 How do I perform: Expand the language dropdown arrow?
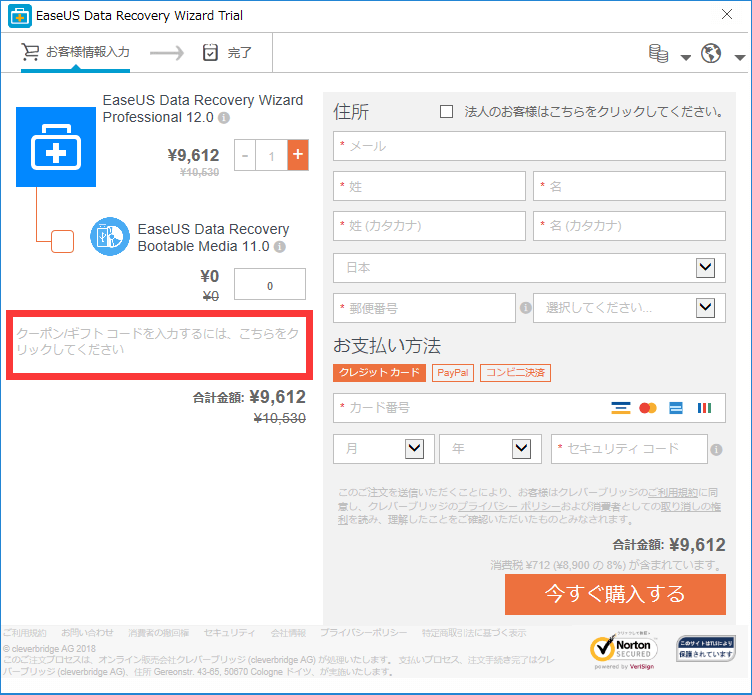coord(740,58)
